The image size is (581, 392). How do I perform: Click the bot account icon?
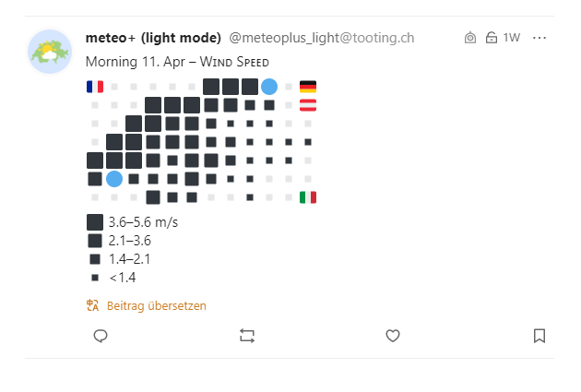(470, 38)
